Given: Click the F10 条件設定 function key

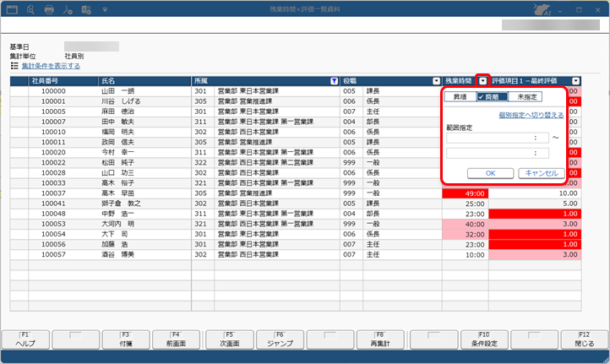Looking at the screenshot, I should pyautogui.click(x=484, y=340).
